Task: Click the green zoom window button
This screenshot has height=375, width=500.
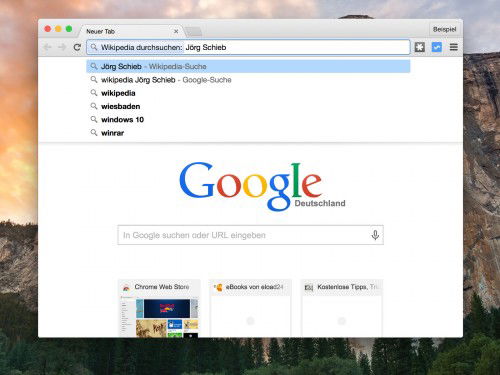Action: (69, 29)
